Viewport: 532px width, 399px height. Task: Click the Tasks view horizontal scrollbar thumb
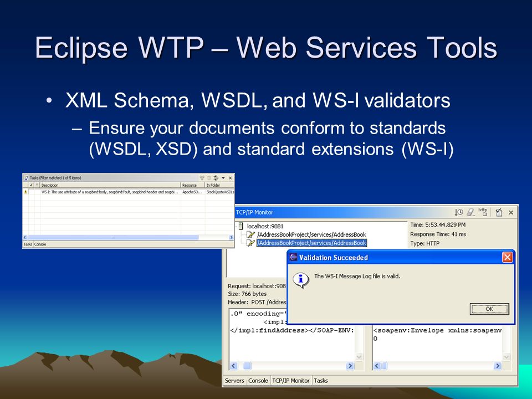[113, 238]
